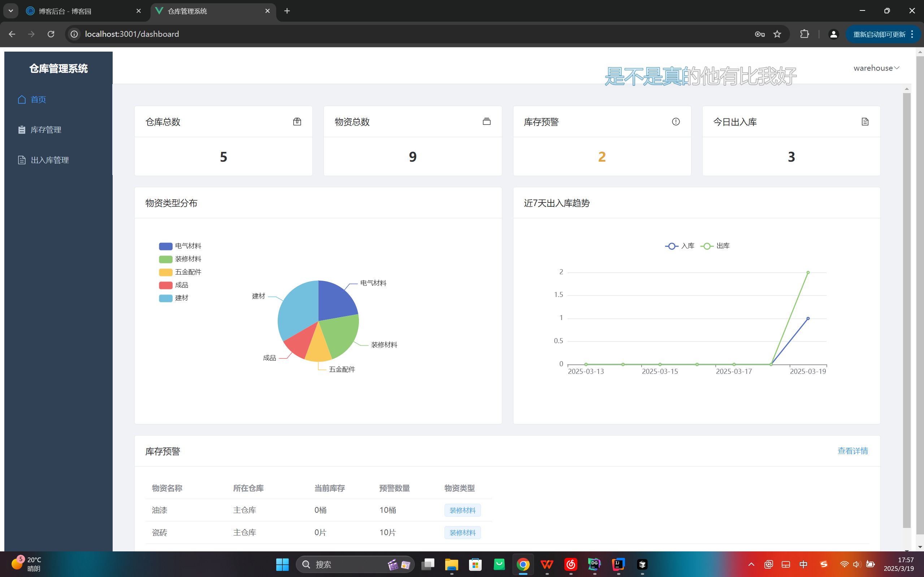Toggle 电气材料 in the pie chart legend
Image resolution: width=924 pixels, height=577 pixels.
180,246
